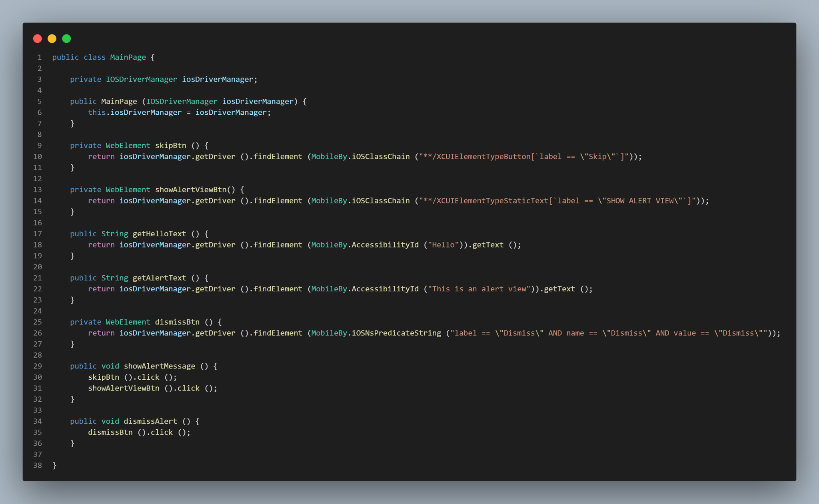Click the getAlertText method name
This screenshot has width=819, height=504.
159,278
